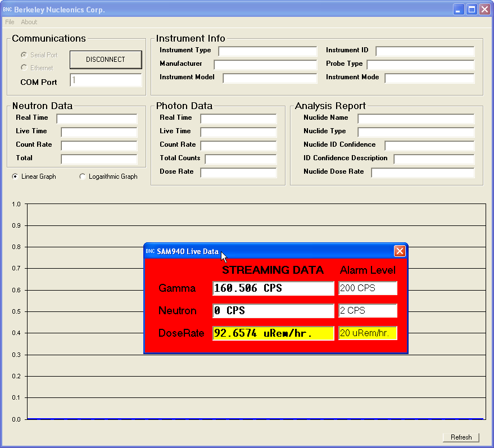The image size is (494, 448).
Task: Click the COM Port input field
Action: [106, 80]
